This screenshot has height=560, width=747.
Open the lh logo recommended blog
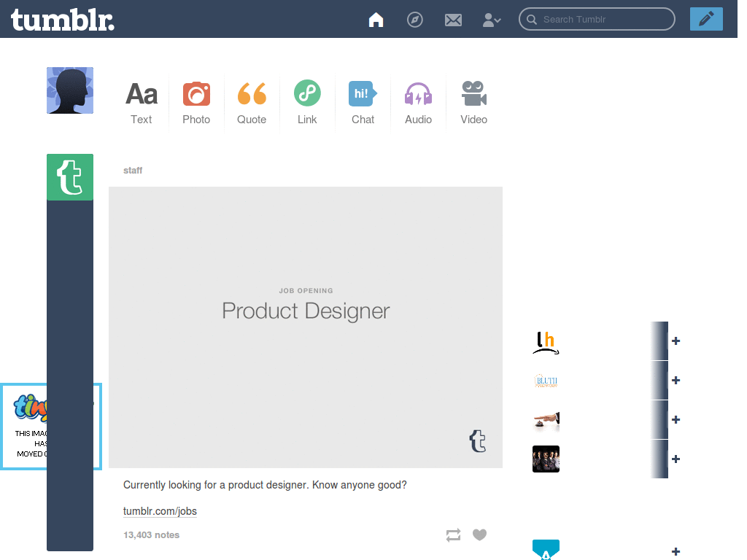point(546,341)
